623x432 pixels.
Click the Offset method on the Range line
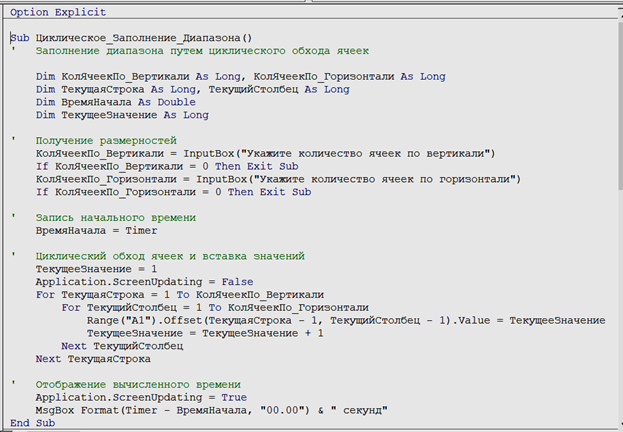[x=183, y=320]
